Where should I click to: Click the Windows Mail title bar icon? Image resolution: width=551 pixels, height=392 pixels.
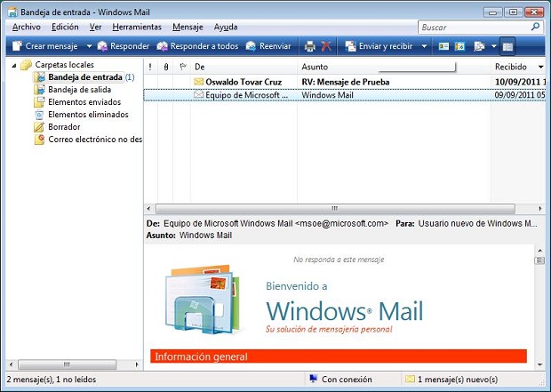click(x=12, y=12)
